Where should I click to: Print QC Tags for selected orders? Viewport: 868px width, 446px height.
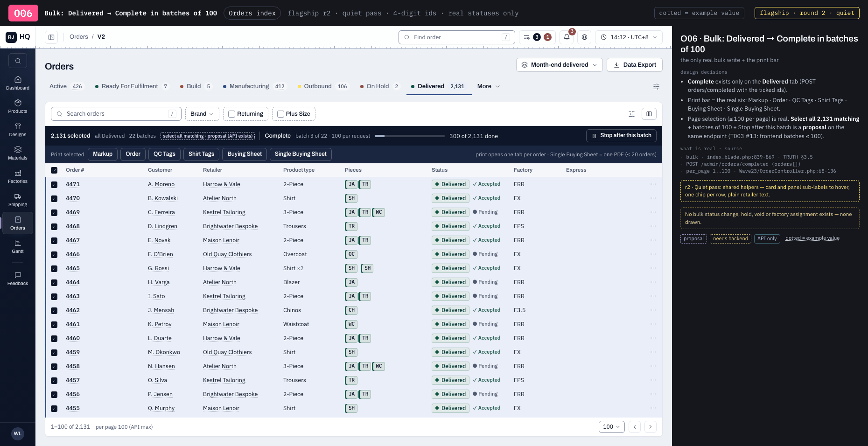164,154
